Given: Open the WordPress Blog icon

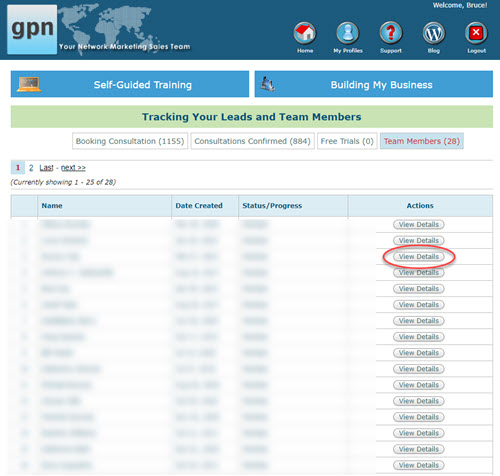Looking at the screenshot, I should tap(434, 33).
